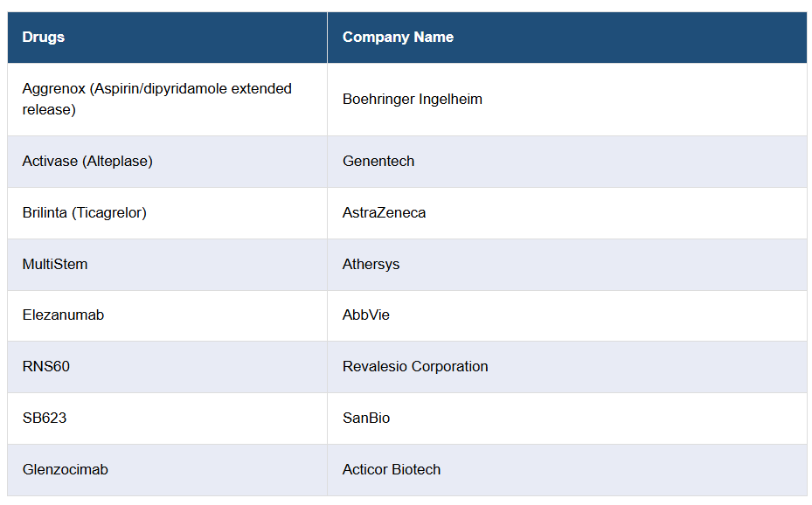Image resolution: width=812 pixels, height=505 pixels.
Task: Click the word Brilinta
Action: (45, 212)
